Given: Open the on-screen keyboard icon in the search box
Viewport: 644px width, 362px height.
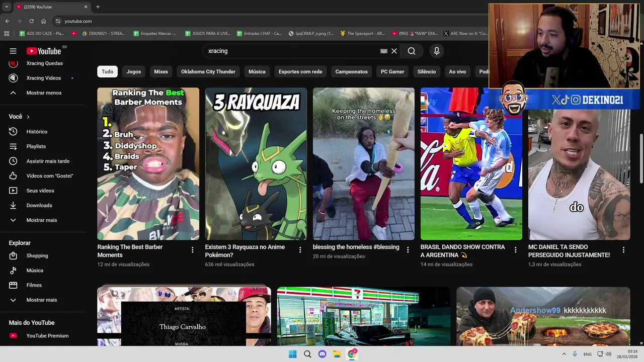Looking at the screenshot, I should (x=384, y=51).
